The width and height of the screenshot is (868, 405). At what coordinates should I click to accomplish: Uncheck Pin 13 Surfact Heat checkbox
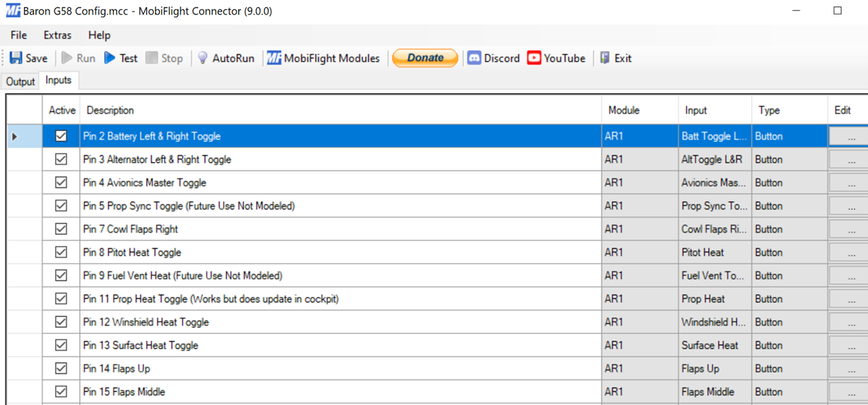coord(61,345)
